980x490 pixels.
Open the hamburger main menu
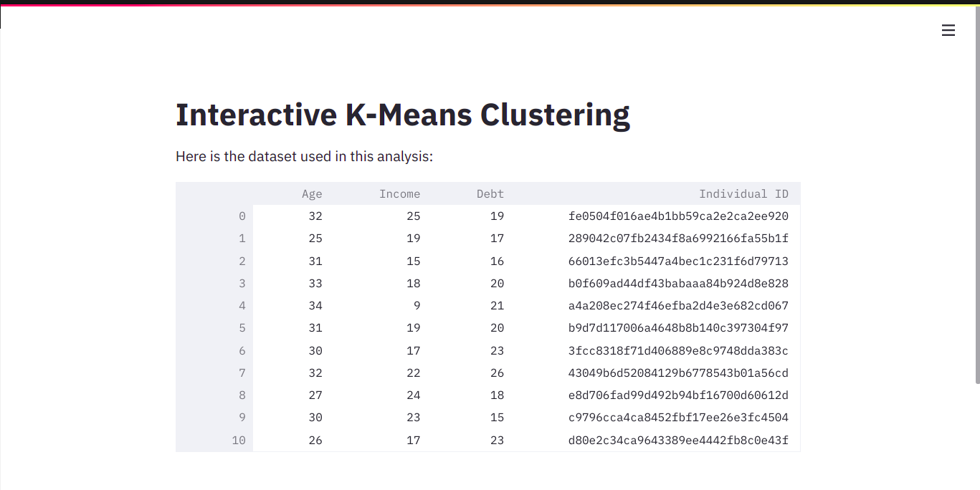[x=948, y=30]
